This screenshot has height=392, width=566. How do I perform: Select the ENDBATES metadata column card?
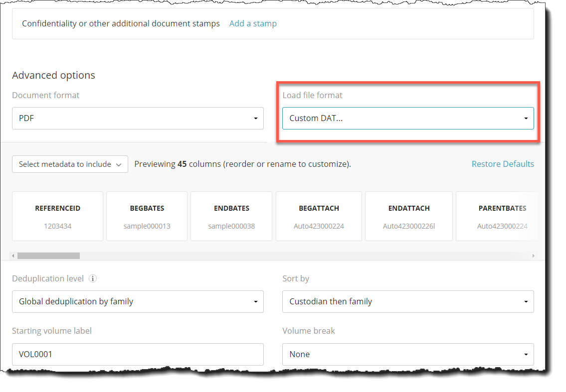(231, 216)
